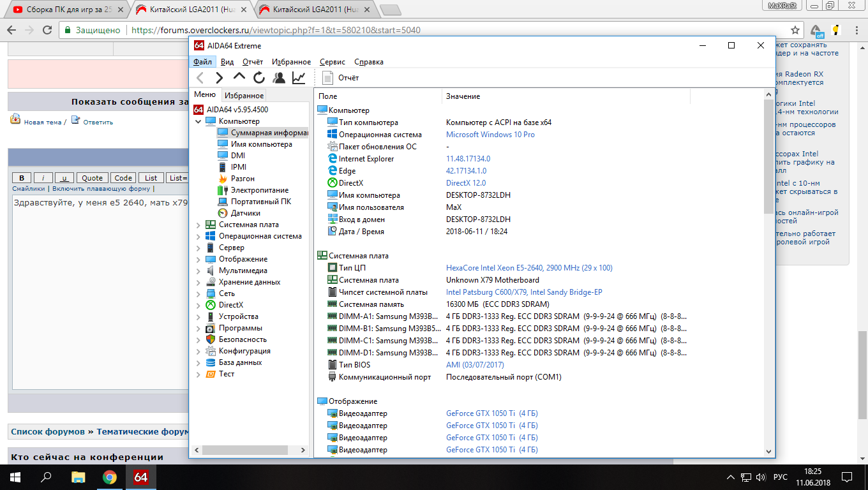Open the Портативный ПК tree item
Viewport: 868px width, 490px height.
tap(254, 202)
